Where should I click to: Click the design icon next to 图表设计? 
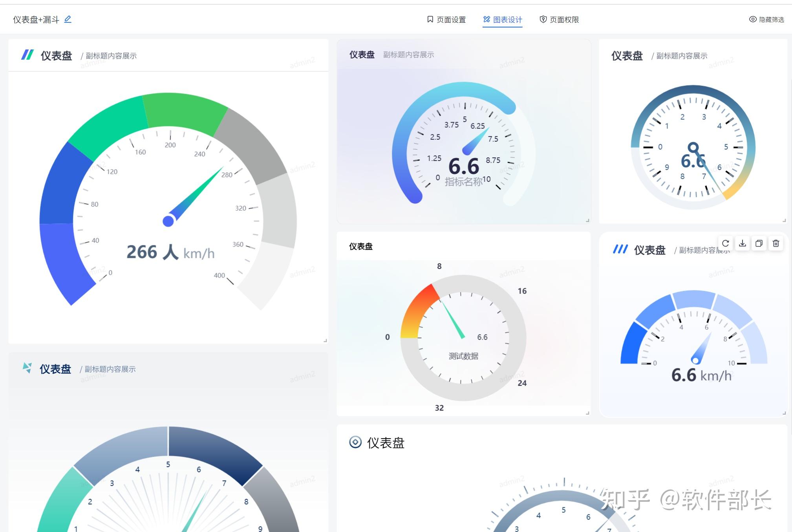(x=487, y=19)
